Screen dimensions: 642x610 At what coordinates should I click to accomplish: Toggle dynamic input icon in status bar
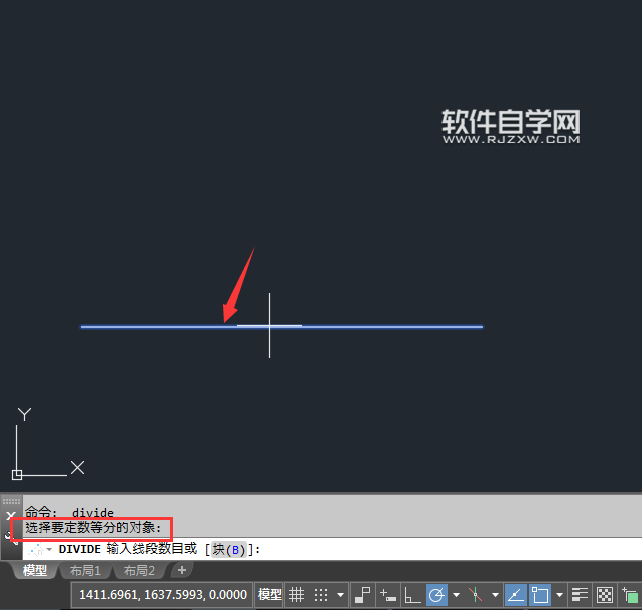[388, 594]
